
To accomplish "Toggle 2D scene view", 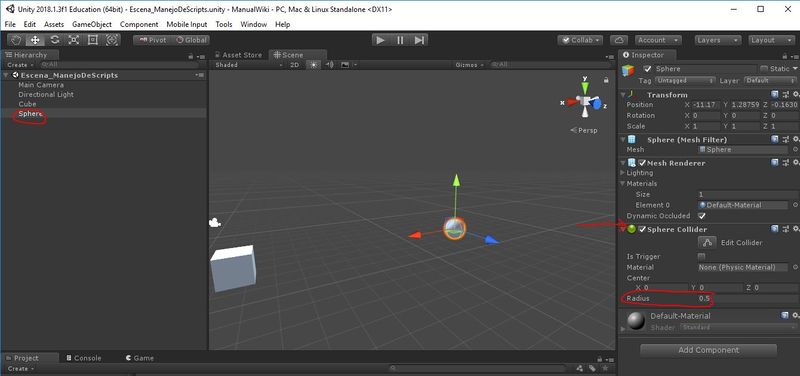I will click(x=294, y=65).
